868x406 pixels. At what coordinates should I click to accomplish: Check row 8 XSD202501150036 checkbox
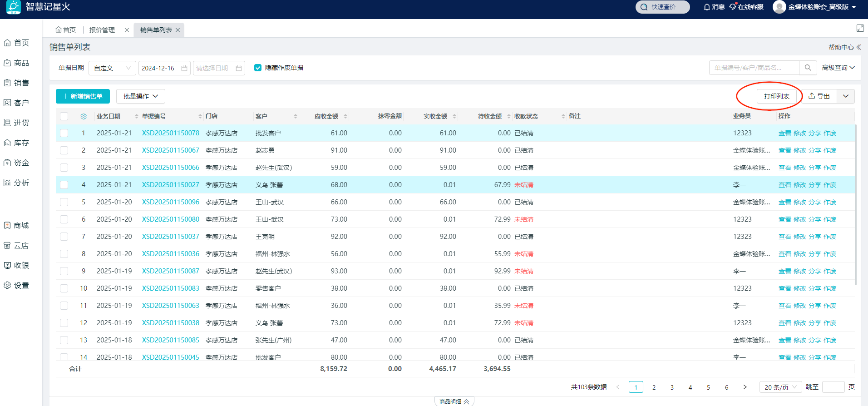pos(64,254)
